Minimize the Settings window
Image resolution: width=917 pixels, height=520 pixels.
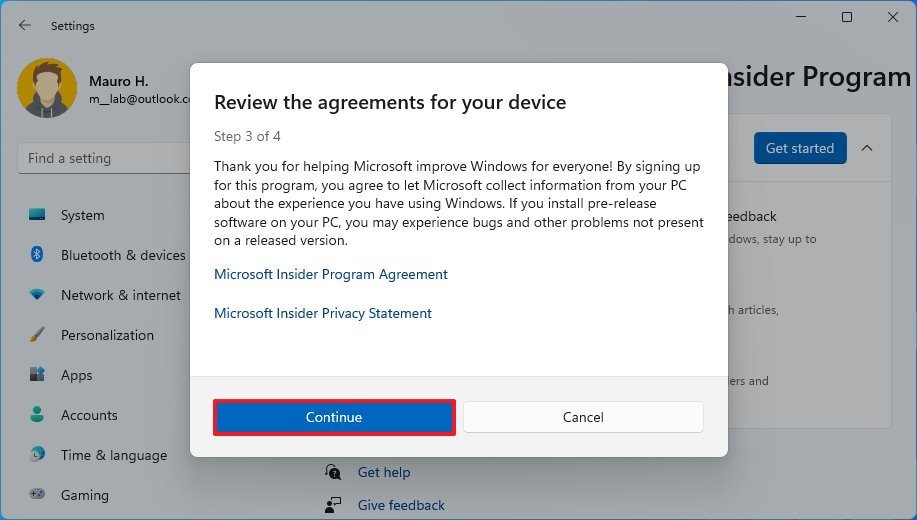[801, 17]
